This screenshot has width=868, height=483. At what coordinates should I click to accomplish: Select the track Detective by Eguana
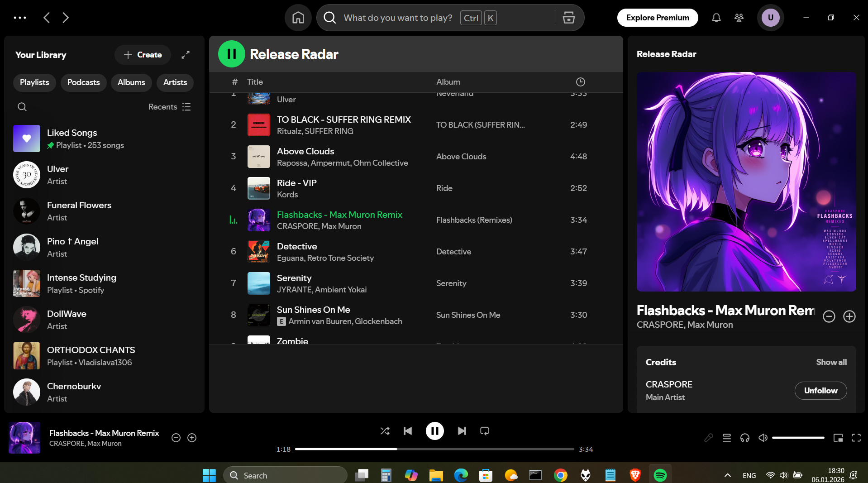pyautogui.click(x=416, y=252)
